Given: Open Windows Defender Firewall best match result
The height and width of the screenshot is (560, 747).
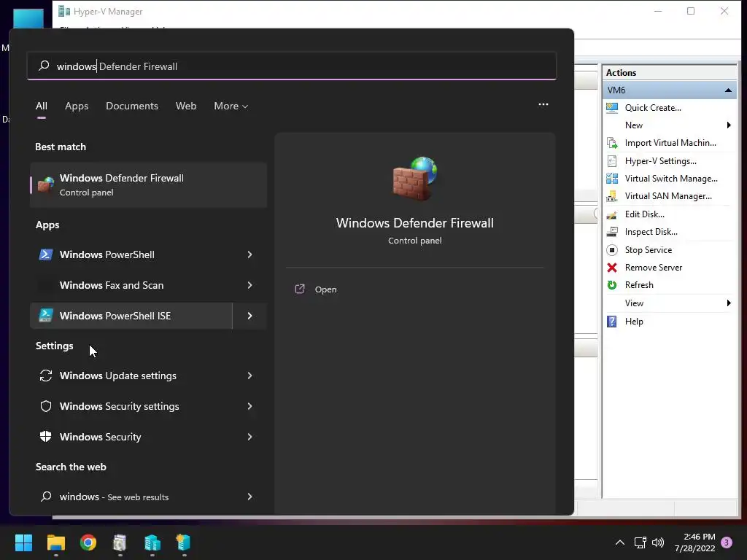Looking at the screenshot, I should click(148, 184).
